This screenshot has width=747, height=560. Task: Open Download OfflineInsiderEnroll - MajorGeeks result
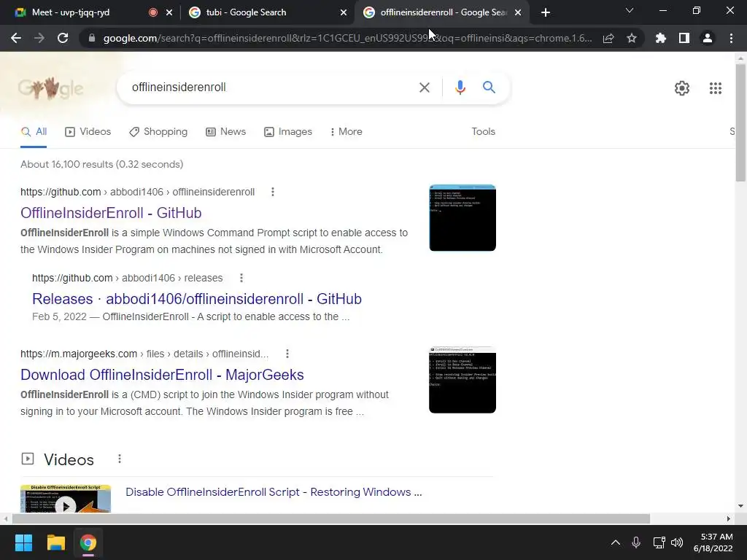coord(162,375)
